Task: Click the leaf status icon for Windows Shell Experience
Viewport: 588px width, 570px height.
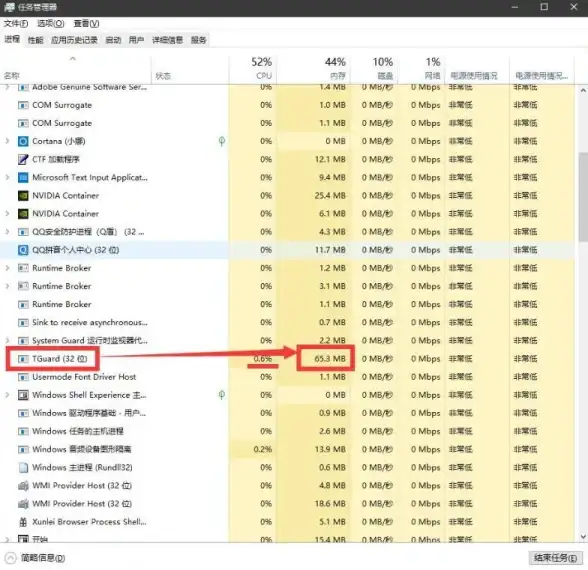Action: 222,394
